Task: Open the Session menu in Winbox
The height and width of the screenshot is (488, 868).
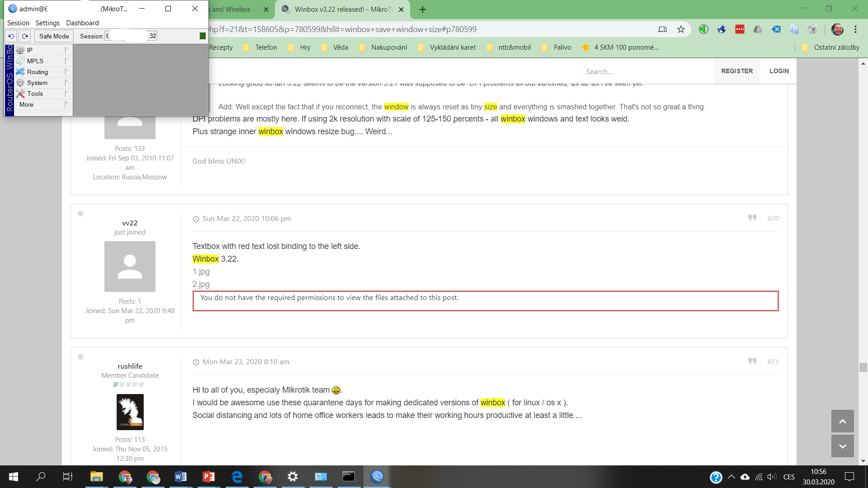Action: pyautogui.click(x=18, y=23)
